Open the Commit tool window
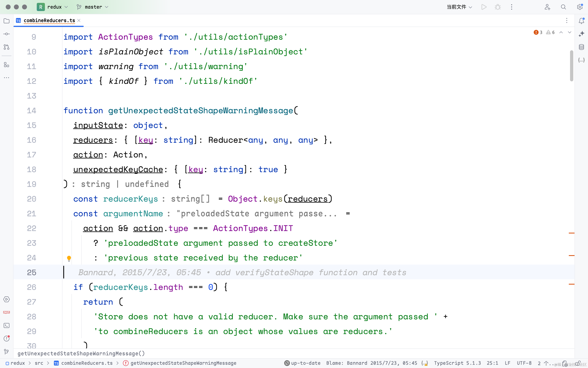588x368 pixels. tap(7, 34)
